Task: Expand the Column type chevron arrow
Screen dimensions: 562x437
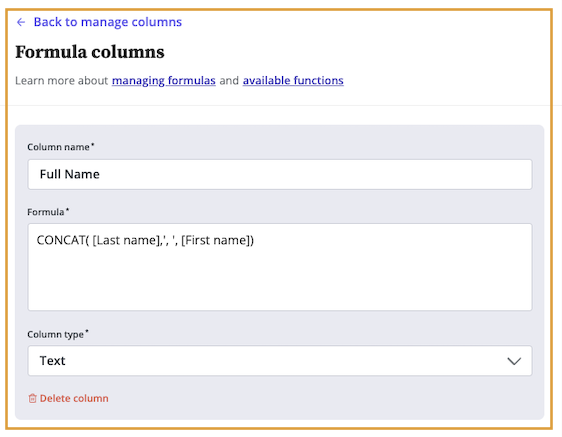Action: [x=514, y=361]
